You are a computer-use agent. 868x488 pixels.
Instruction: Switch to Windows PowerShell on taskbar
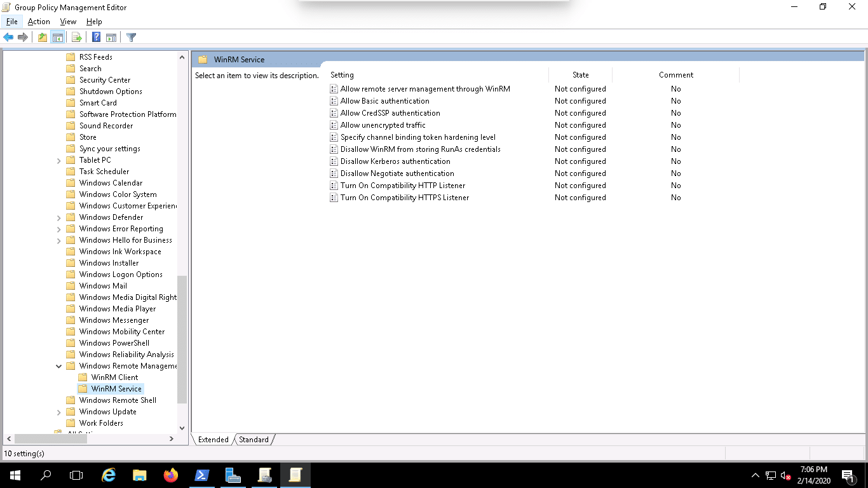click(x=202, y=475)
